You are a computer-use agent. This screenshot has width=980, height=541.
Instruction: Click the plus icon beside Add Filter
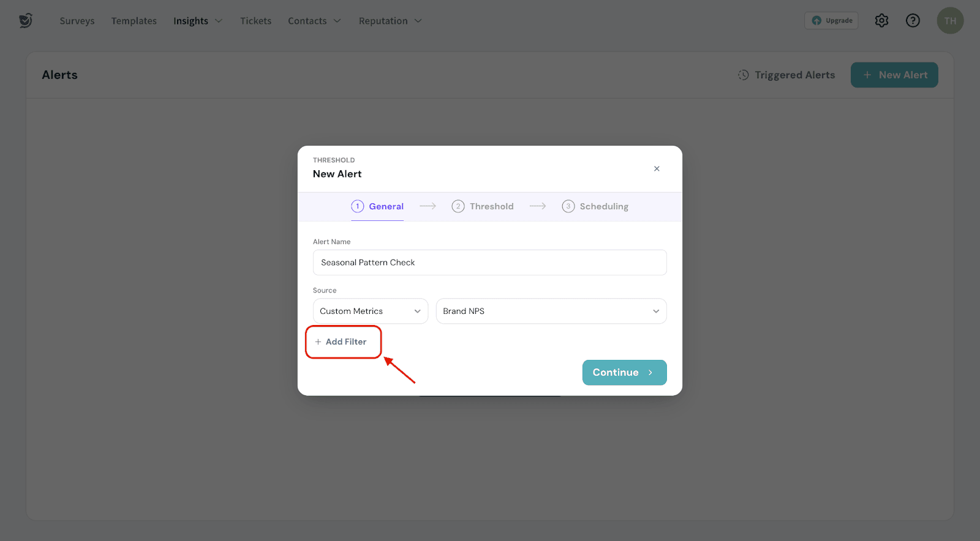[318, 342]
